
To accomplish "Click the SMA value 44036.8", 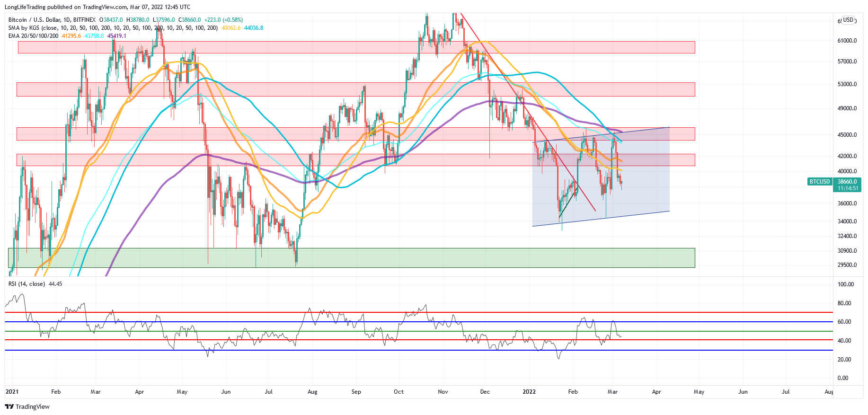I will 254,28.
